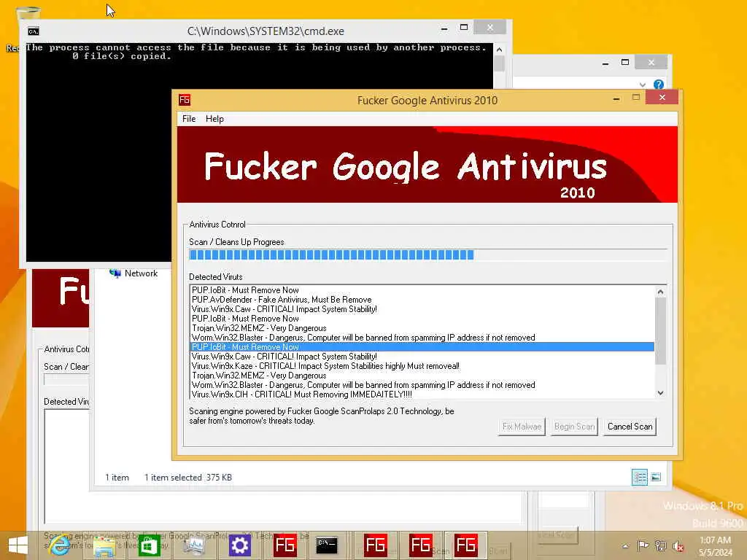
Task: Minimize the Fucker Google Antivirus 2010 window
Action: [x=616, y=98]
